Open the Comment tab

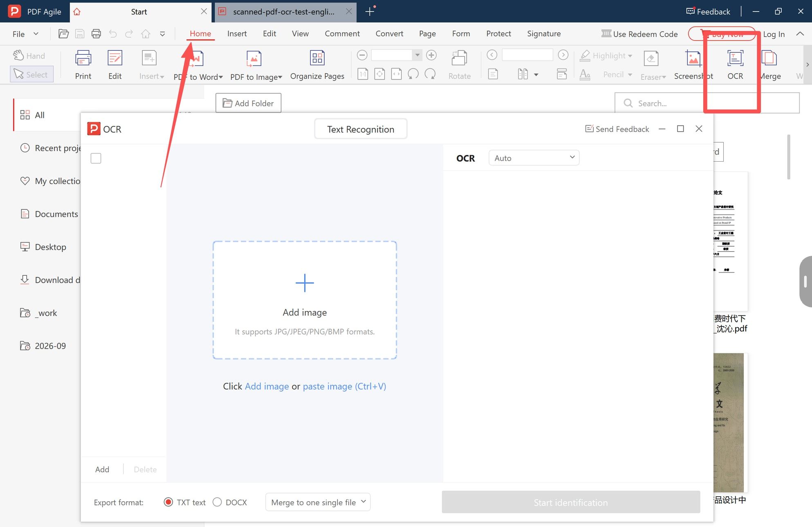tap(342, 34)
